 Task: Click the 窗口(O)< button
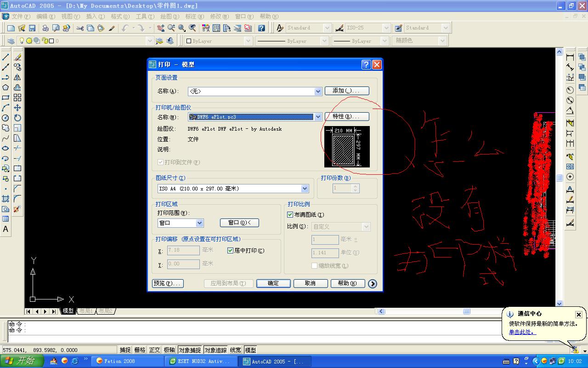[239, 223]
